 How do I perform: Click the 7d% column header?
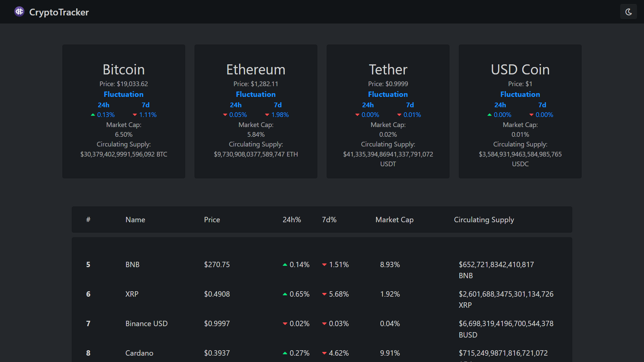(329, 220)
